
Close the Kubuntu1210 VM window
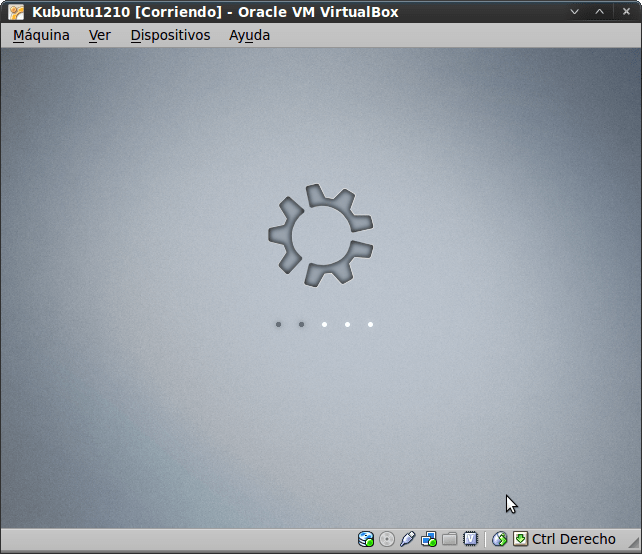pyautogui.click(x=624, y=12)
